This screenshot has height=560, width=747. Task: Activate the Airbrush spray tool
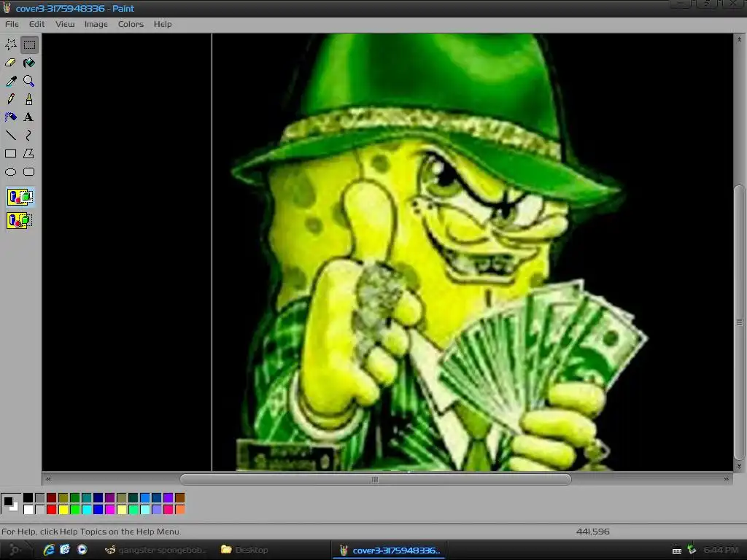coord(10,117)
